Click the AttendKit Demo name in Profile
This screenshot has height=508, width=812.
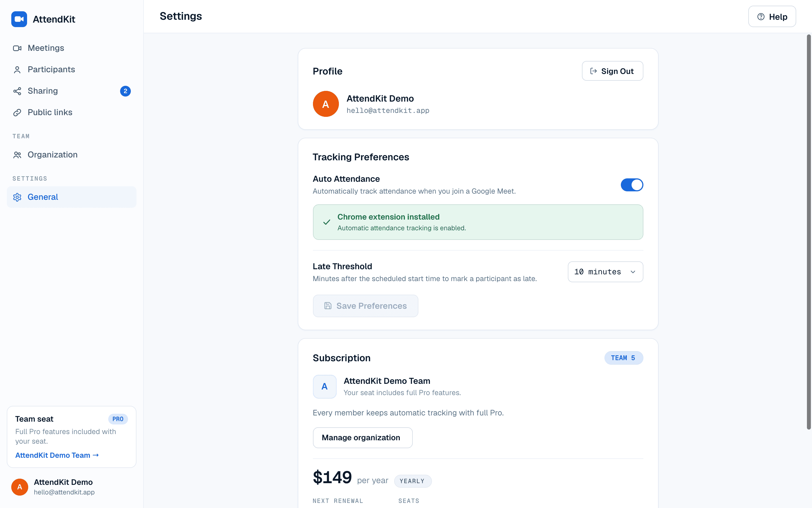(x=380, y=98)
